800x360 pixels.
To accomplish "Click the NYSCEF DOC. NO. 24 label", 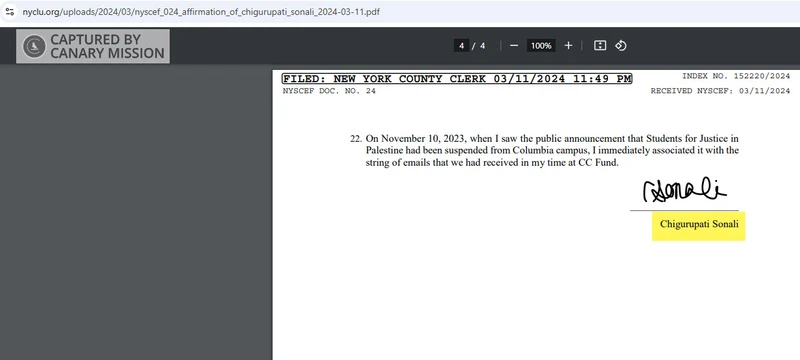I will click(329, 91).
